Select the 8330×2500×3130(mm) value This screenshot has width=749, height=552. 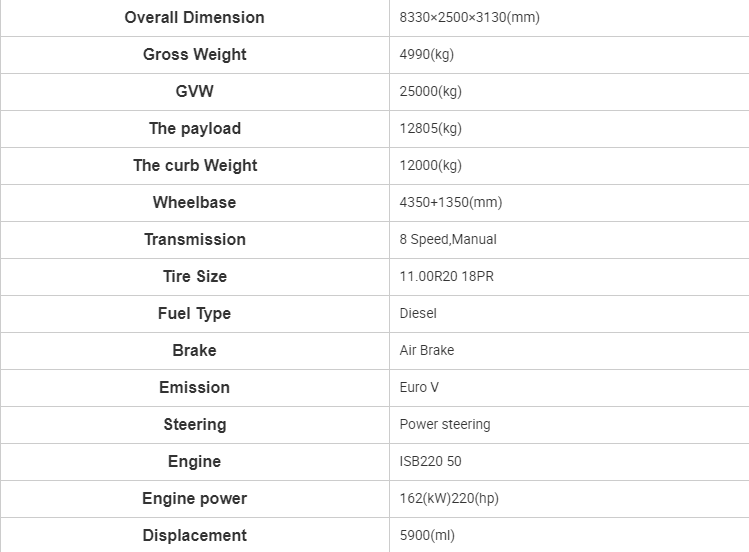[x=470, y=18]
